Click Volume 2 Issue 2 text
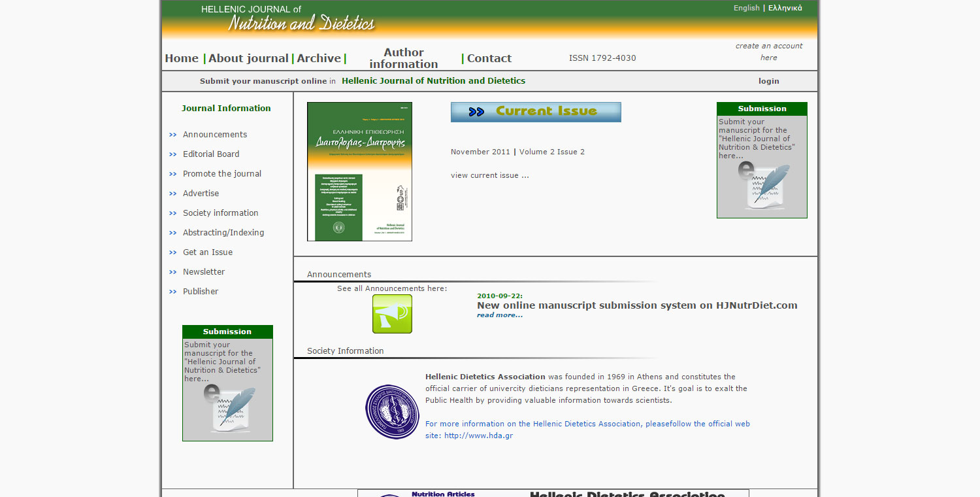Image resolution: width=980 pixels, height=497 pixels. coord(552,152)
